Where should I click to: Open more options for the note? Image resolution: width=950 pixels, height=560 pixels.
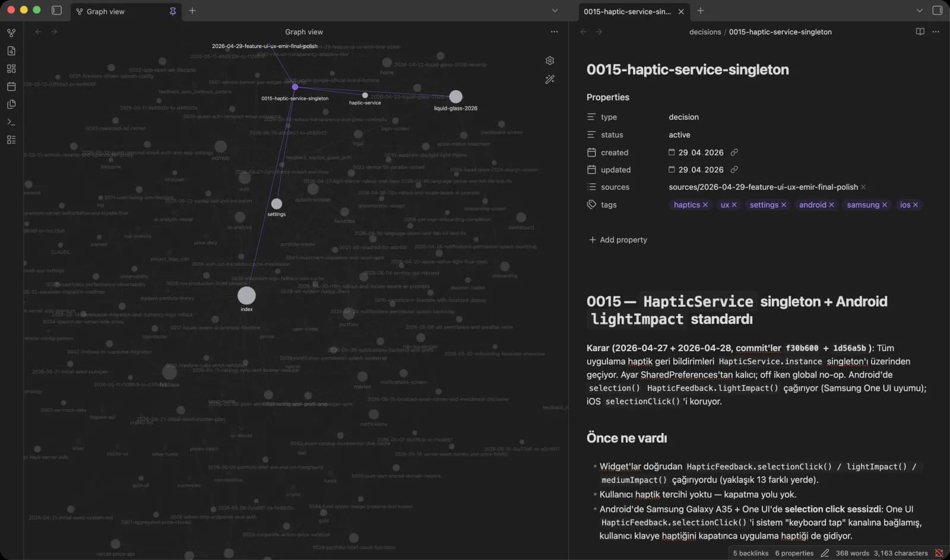[936, 31]
